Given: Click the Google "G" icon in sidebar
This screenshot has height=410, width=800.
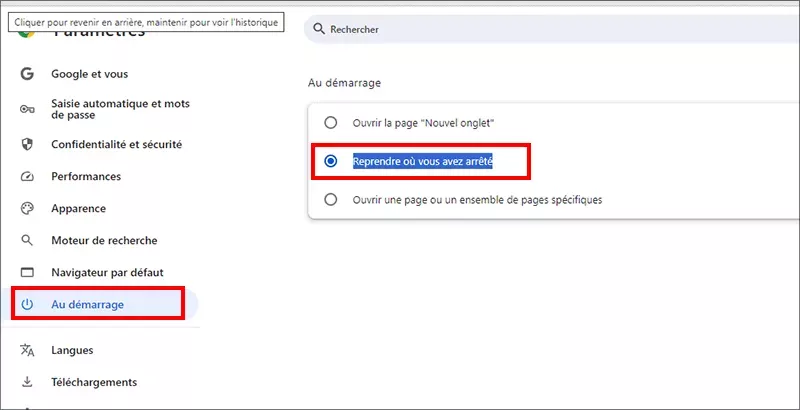Looking at the screenshot, I should 28,74.
